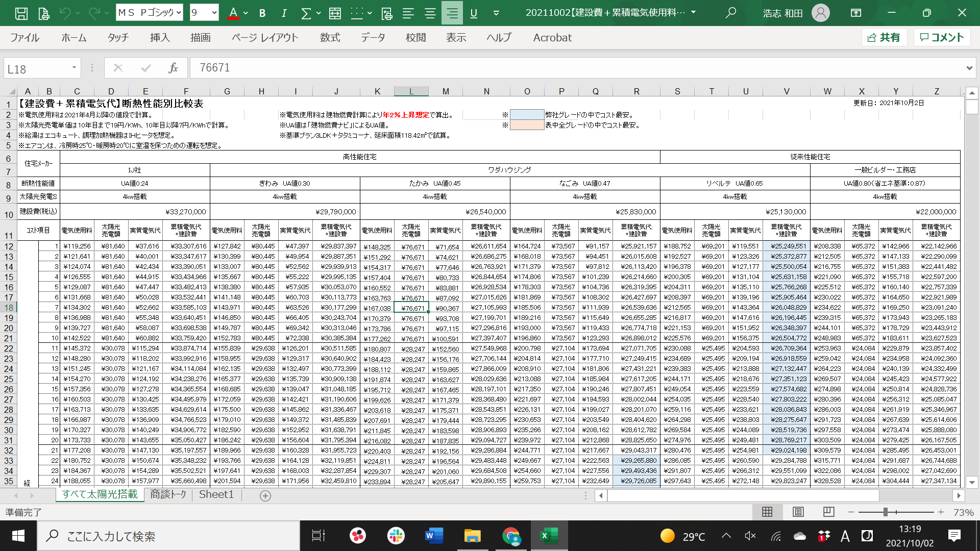980x551 pixels.
Task: Open Windows Start menu
Action: (18, 536)
